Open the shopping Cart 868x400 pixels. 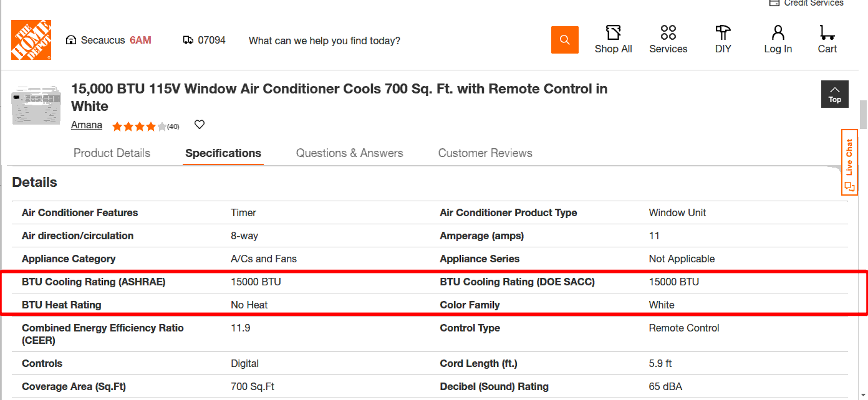point(827,40)
